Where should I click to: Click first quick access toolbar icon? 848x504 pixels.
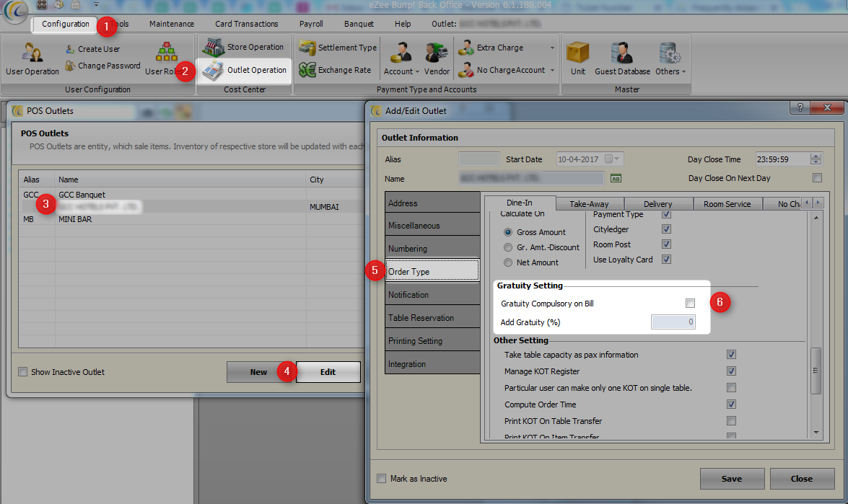[42, 5]
